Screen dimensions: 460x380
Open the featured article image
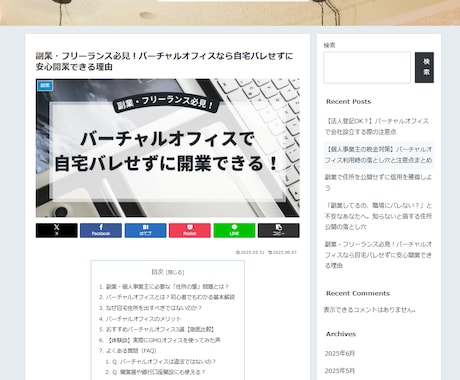(x=168, y=148)
